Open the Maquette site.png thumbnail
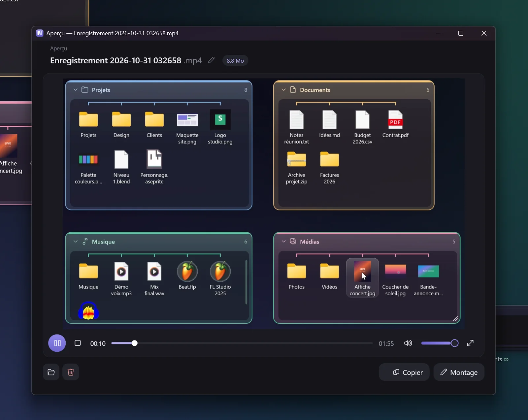 (x=187, y=120)
